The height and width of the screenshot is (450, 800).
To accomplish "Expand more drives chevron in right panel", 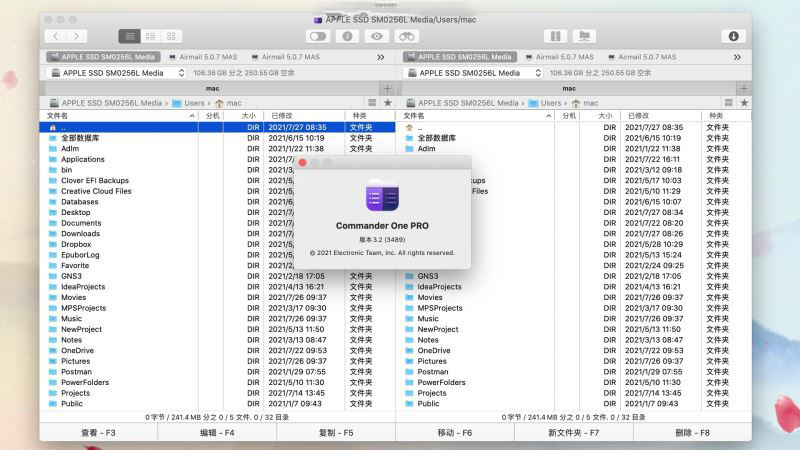I will point(737,57).
